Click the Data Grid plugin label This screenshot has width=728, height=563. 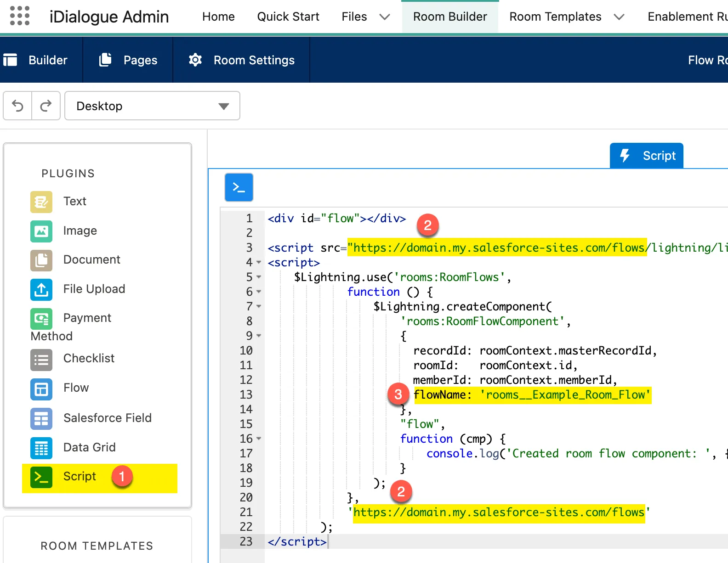pos(90,447)
